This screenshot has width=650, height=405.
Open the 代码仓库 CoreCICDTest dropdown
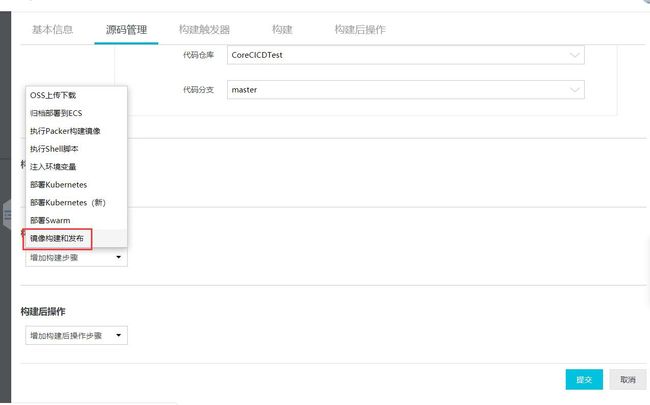[x=405, y=55]
